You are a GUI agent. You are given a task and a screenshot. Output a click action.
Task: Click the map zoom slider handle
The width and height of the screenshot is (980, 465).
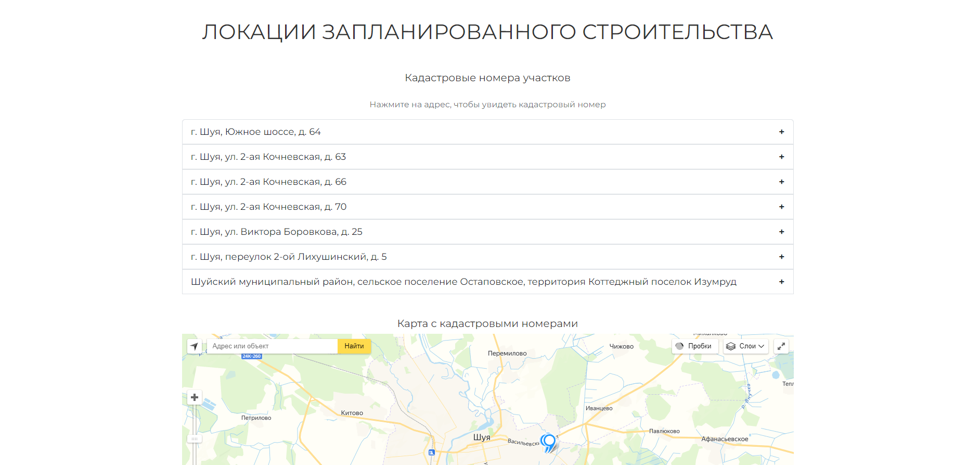(x=195, y=439)
